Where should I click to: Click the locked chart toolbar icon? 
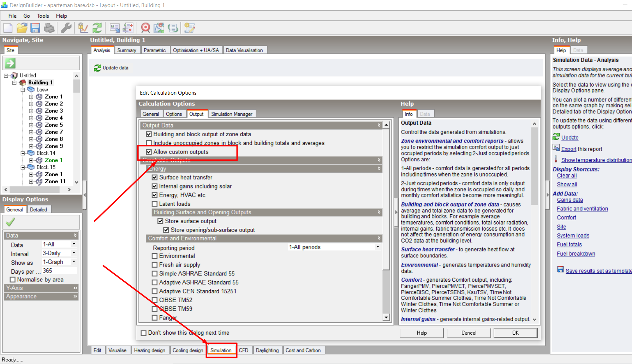(83, 28)
